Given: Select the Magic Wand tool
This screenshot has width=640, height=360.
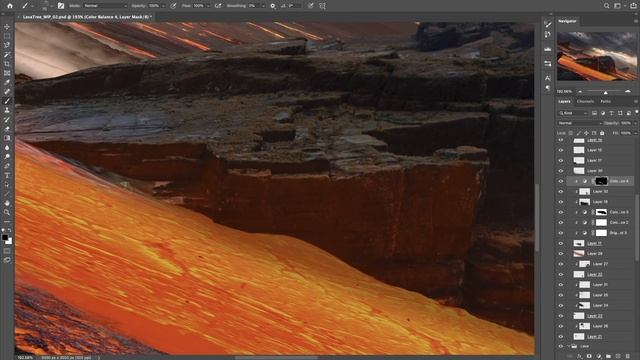Looking at the screenshot, I should 7,55.
